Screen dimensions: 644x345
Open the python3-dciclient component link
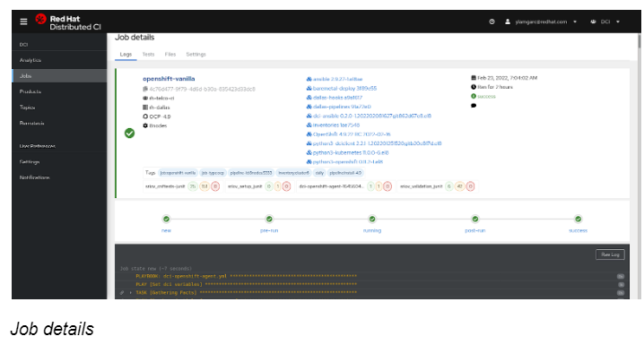pos(377,143)
